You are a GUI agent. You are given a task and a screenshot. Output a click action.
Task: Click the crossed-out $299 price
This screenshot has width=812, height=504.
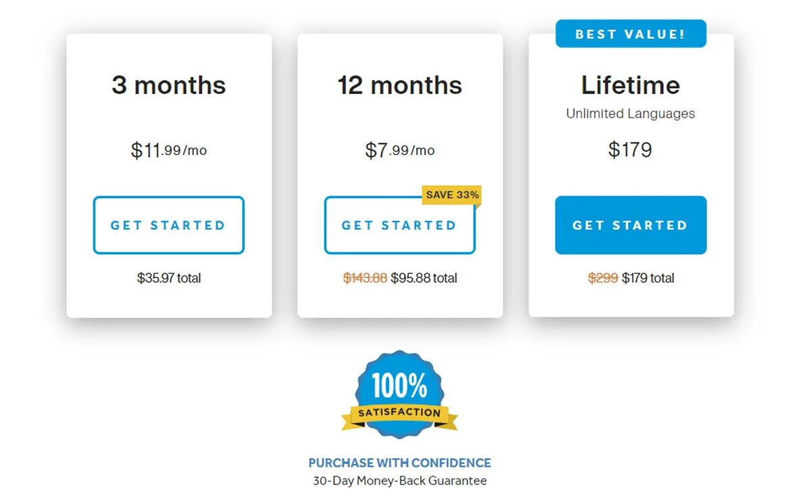(603, 278)
